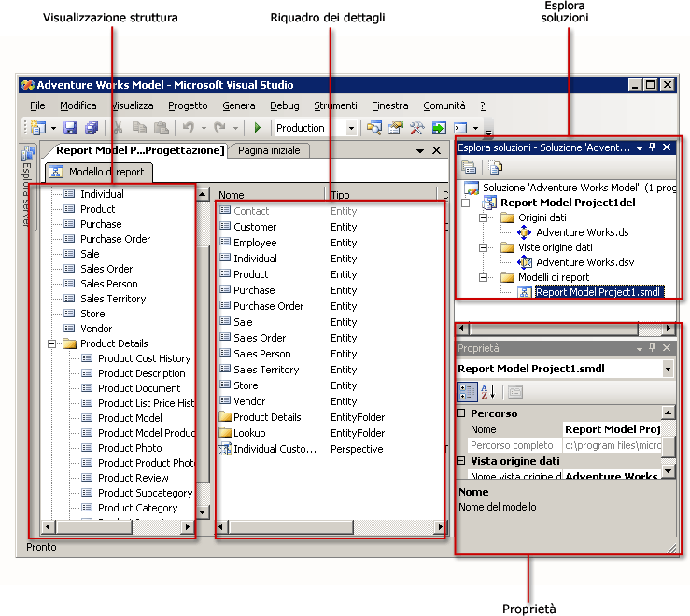Select the Lookup entity folder row
The height and width of the screenshot is (616, 690).
pos(249,433)
